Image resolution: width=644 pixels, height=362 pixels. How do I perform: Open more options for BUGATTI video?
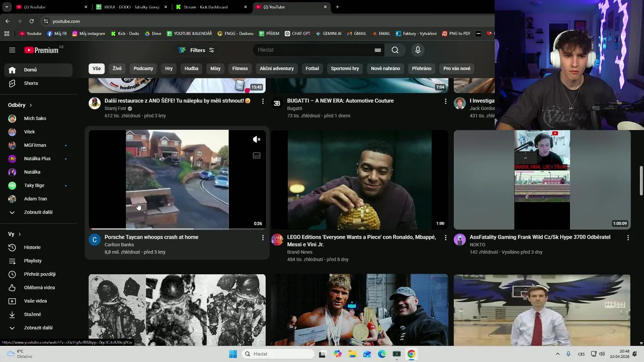[445, 101]
